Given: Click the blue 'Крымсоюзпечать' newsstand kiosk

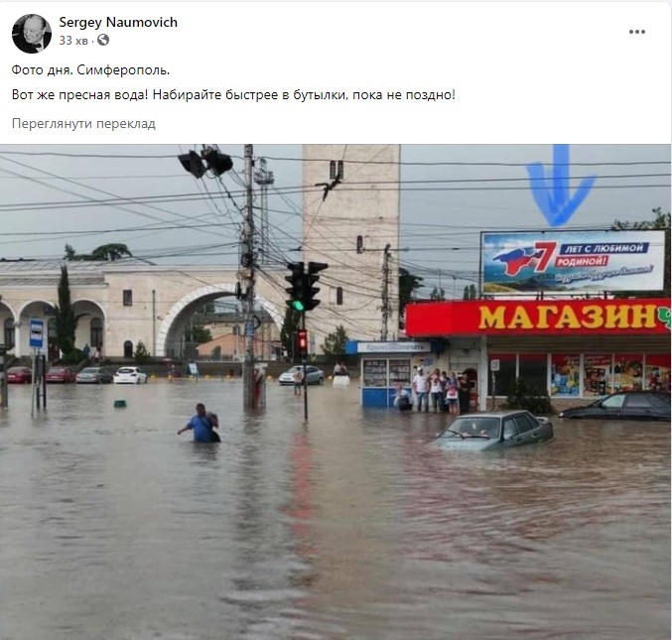Looking at the screenshot, I should pyautogui.click(x=390, y=373).
